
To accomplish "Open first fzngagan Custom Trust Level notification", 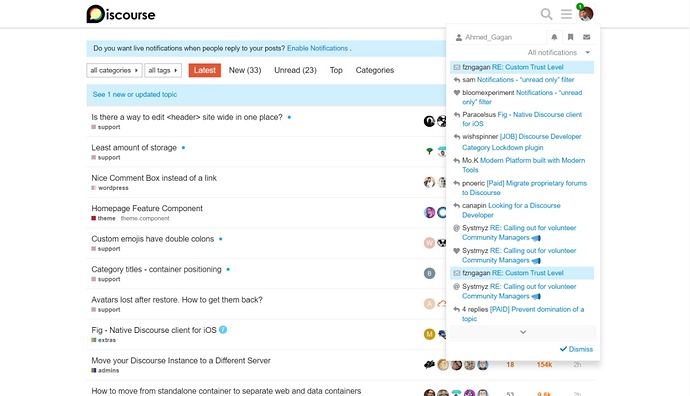I will pos(522,67).
